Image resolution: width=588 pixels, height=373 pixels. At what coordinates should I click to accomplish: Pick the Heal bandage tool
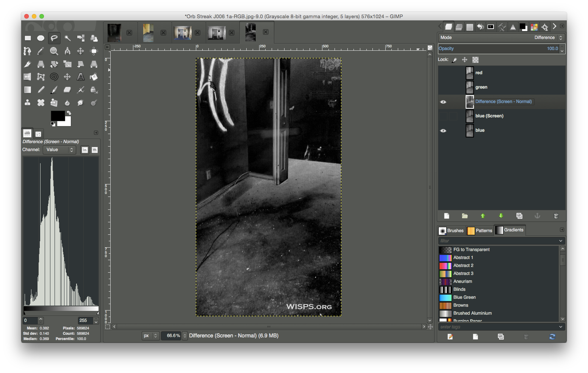pyautogui.click(x=41, y=103)
